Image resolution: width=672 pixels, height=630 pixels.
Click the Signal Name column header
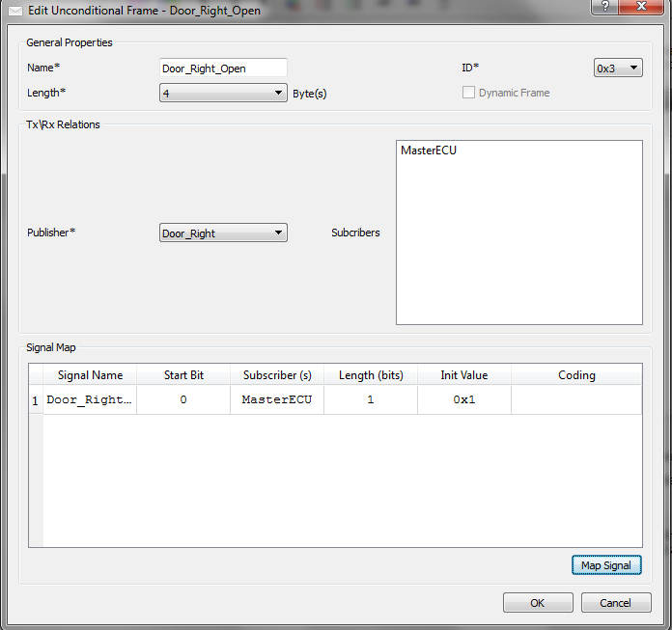pyautogui.click(x=90, y=375)
